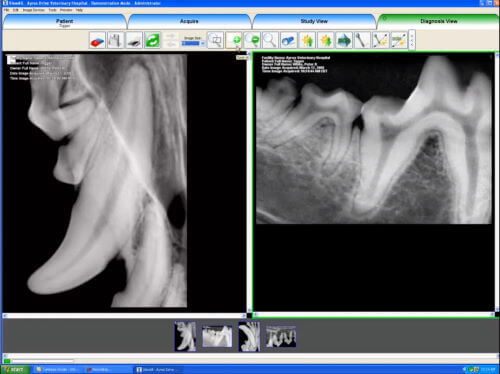Open the Image Services menu

tap(33, 10)
